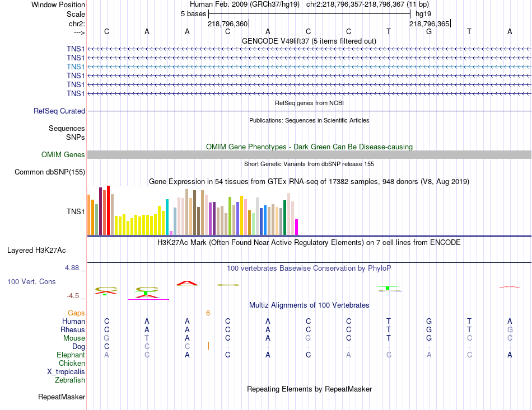Click the cyan bar in the GTEx chart
Image resolution: width=532 pixels, height=410 pixels.
(x=167, y=217)
